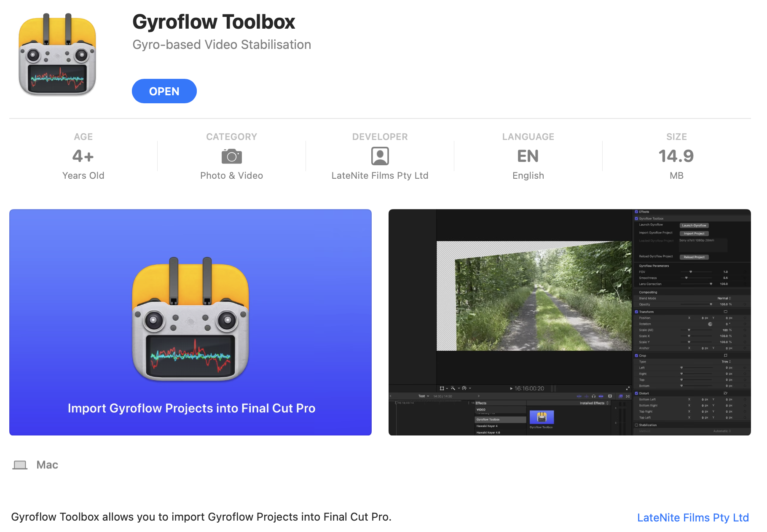767x532 pixels.
Task: Open the Import Gyroflow Projects preview image
Action: pyautogui.click(x=190, y=322)
